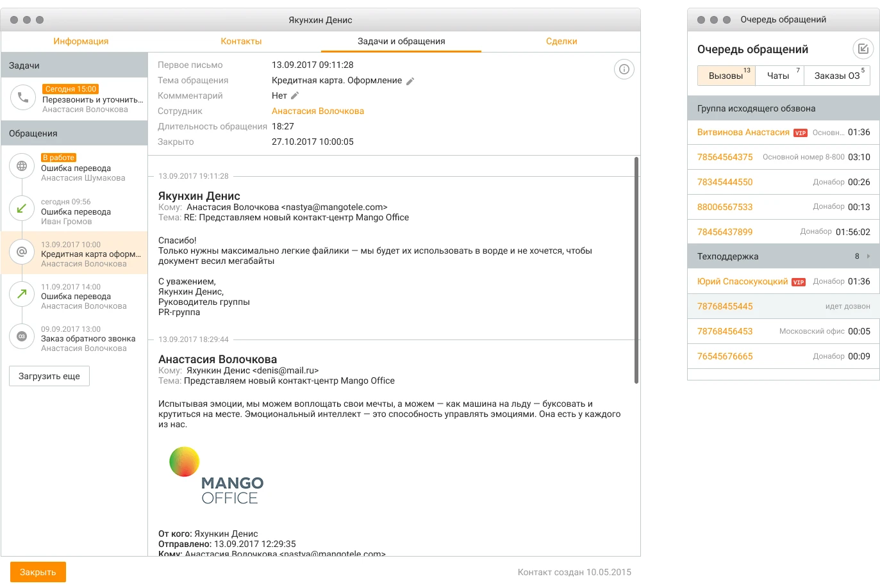
Task: Edit the Тема обращения with the pencil icon
Action: 410,81
